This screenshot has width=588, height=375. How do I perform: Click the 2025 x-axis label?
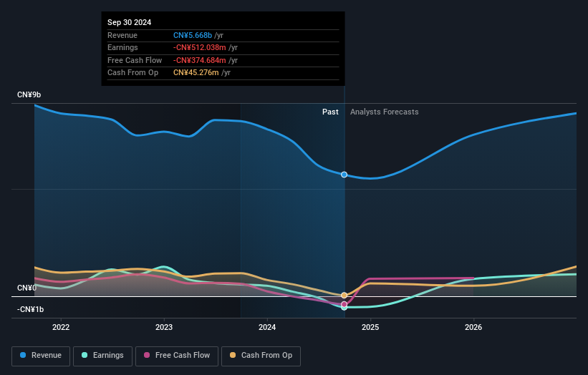tap(370, 328)
